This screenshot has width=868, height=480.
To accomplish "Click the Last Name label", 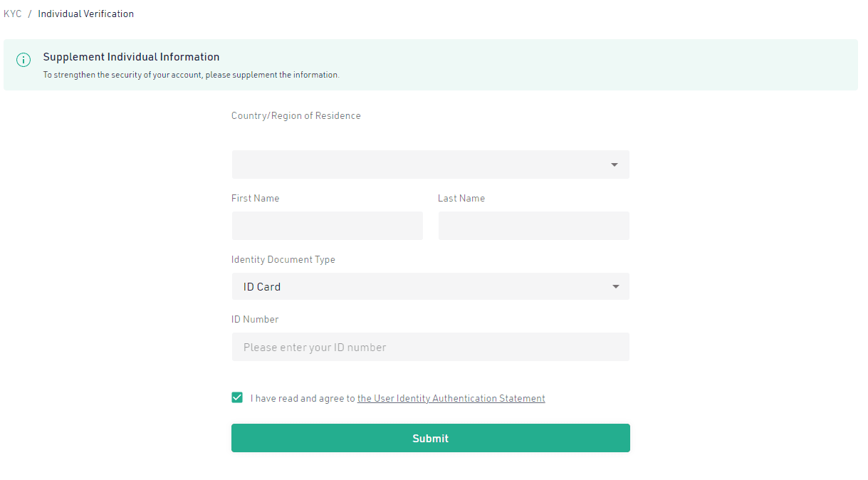I will tap(461, 198).
